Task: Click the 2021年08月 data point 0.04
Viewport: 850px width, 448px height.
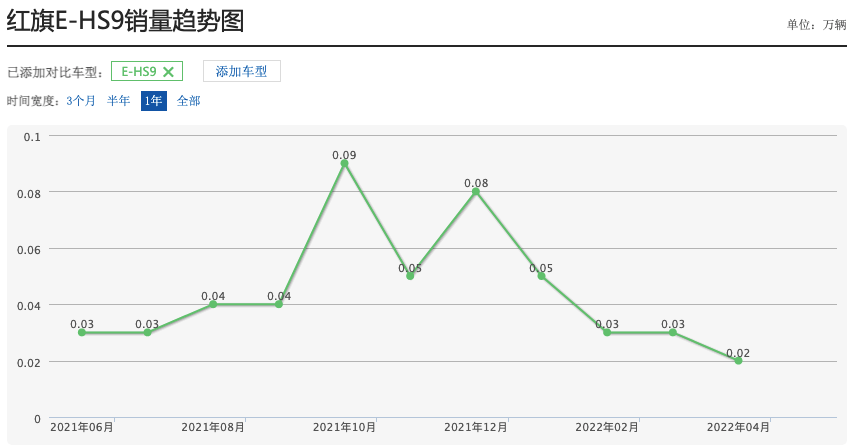Action: click(213, 304)
